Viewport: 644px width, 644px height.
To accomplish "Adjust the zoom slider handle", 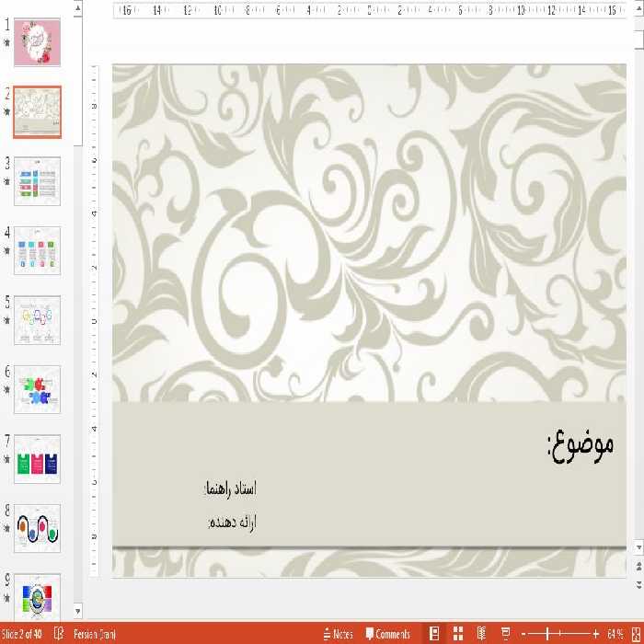I will coord(547,635).
